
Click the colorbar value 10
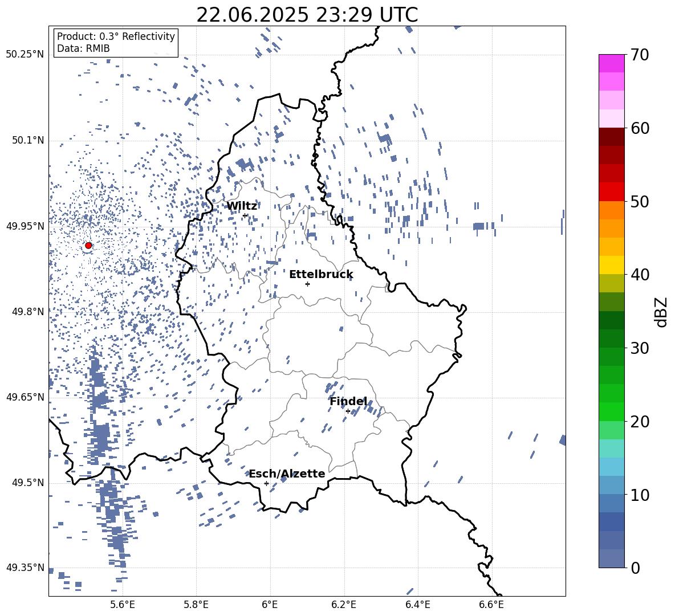click(x=640, y=495)
